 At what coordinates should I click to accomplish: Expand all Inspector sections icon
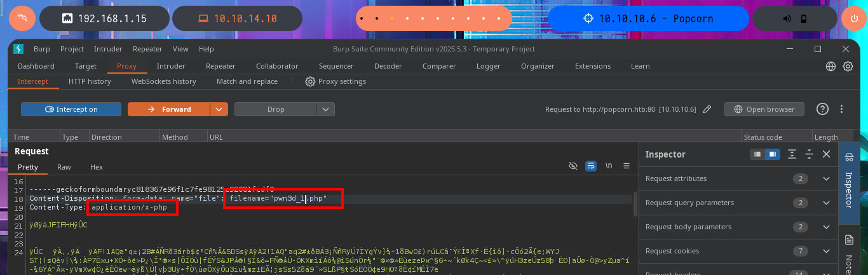coord(792,154)
